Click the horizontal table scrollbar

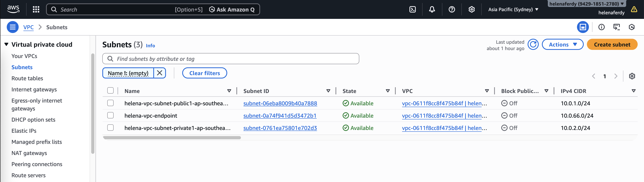[x=172, y=138]
